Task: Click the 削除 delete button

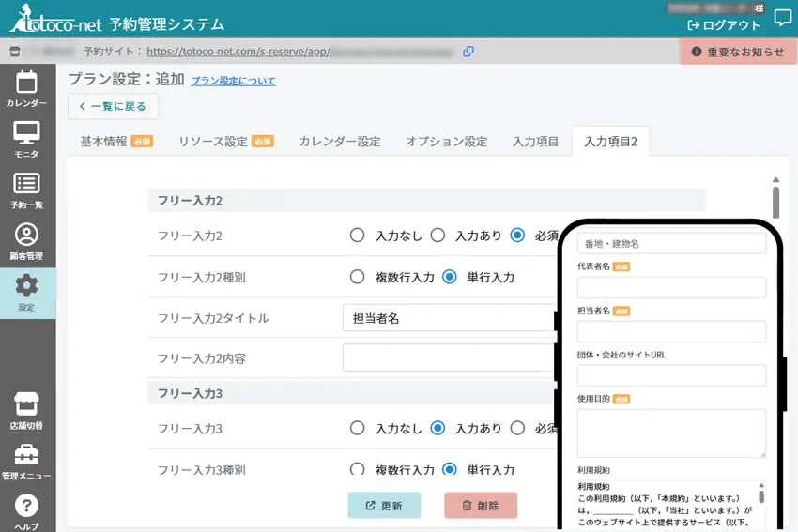Action: (x=480, y=505)
